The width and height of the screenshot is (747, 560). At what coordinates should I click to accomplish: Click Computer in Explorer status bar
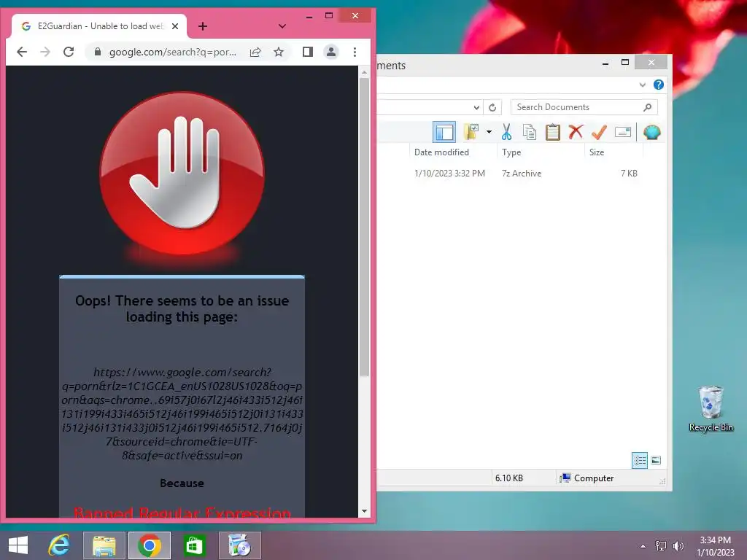[587, 478]
